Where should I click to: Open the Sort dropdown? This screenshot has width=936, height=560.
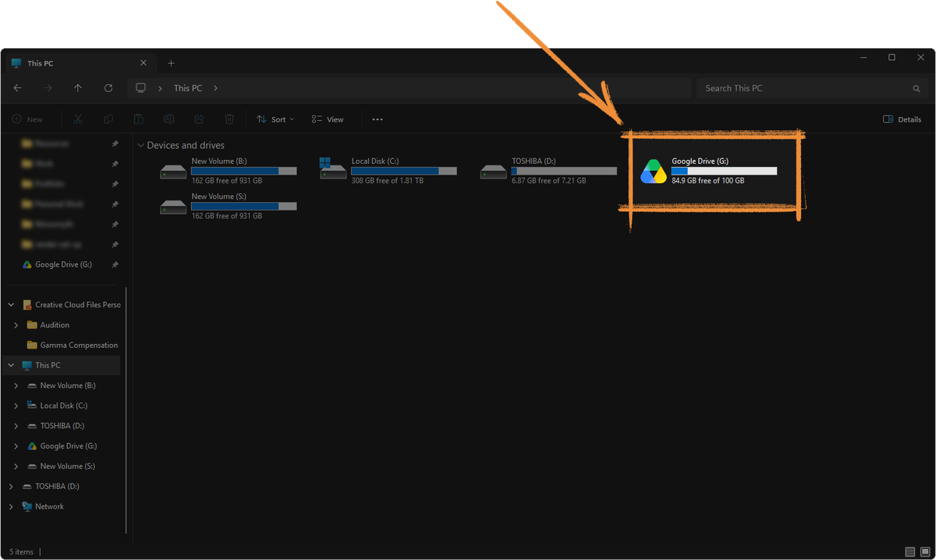point(275,119)
